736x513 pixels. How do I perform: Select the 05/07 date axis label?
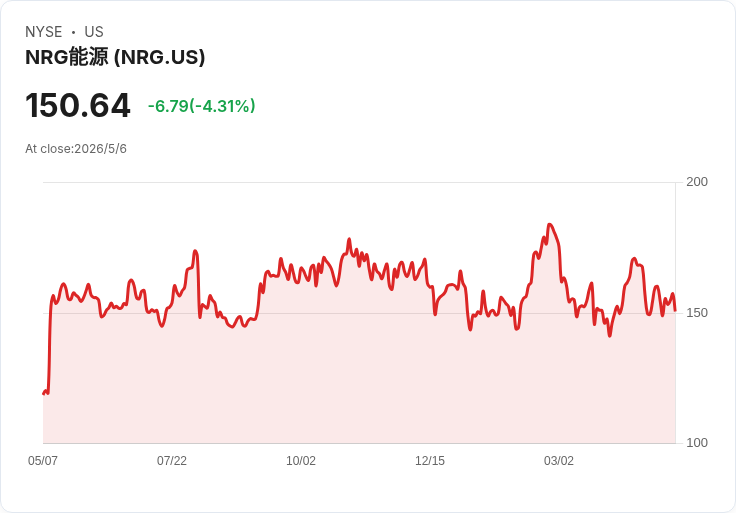43,460
